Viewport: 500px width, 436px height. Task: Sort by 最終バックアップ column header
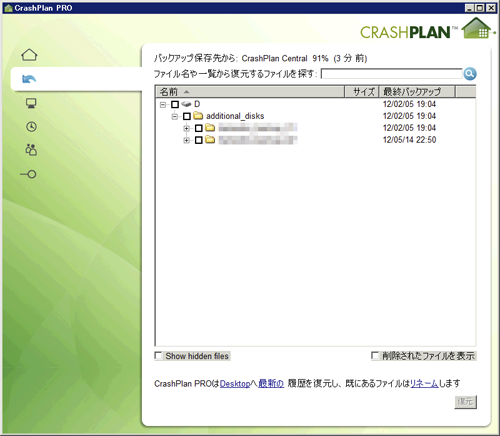417,91
